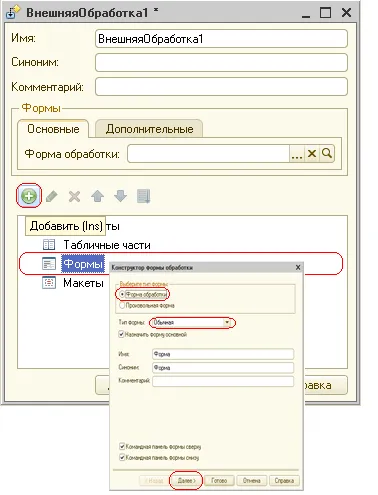378x495 pixels.
Task: Toggle Командная панель формы снизу checkbox
Action: [x=122, y=458]
